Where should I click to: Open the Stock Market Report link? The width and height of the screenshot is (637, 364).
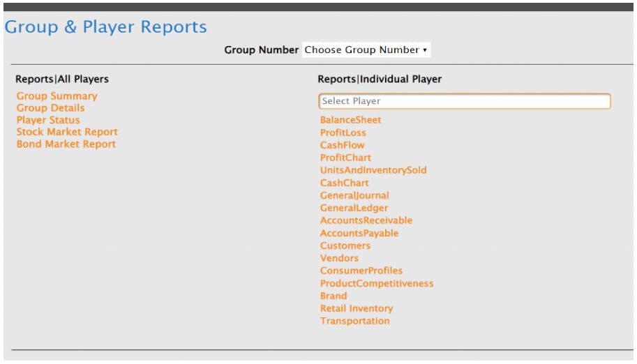pos(67,132)
